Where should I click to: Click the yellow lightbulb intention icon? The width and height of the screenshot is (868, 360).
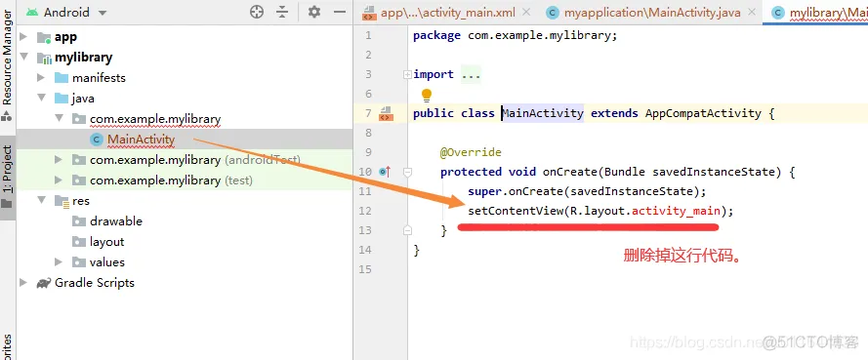[x=427, y=95]
